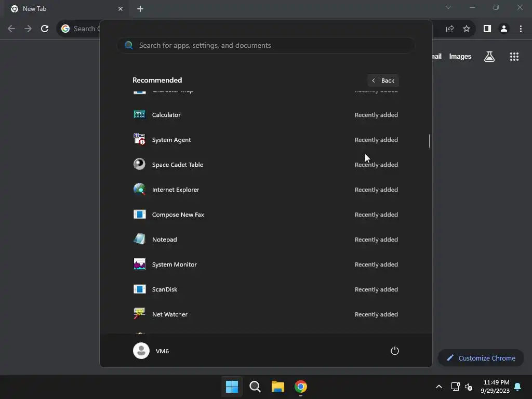Click the 'Recently added' text beside Internet Explorer
The width and height of the screenshot is (532, 399).
[376, 189]
